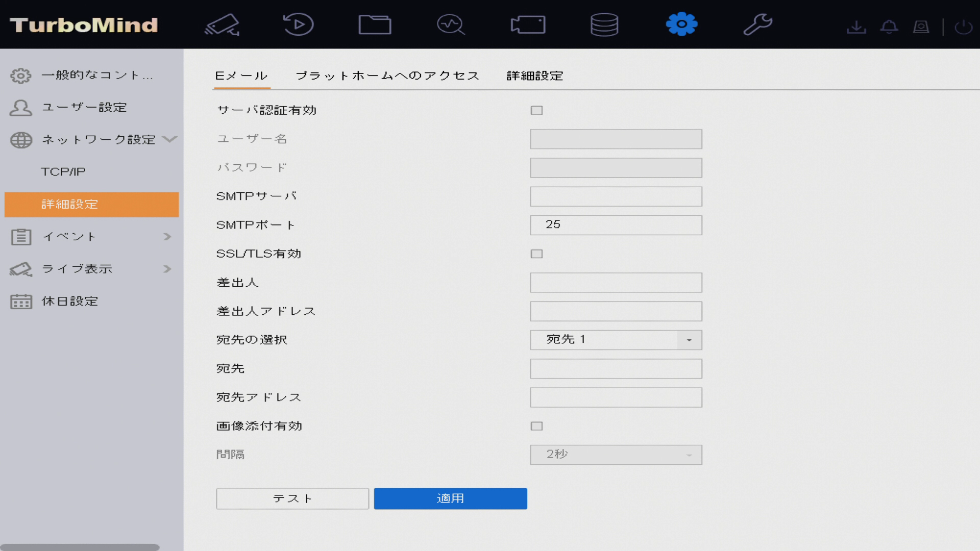Enable the サーバ認証有効 checkbox
The width and height of the screenshot is (980, 551).
536,110
